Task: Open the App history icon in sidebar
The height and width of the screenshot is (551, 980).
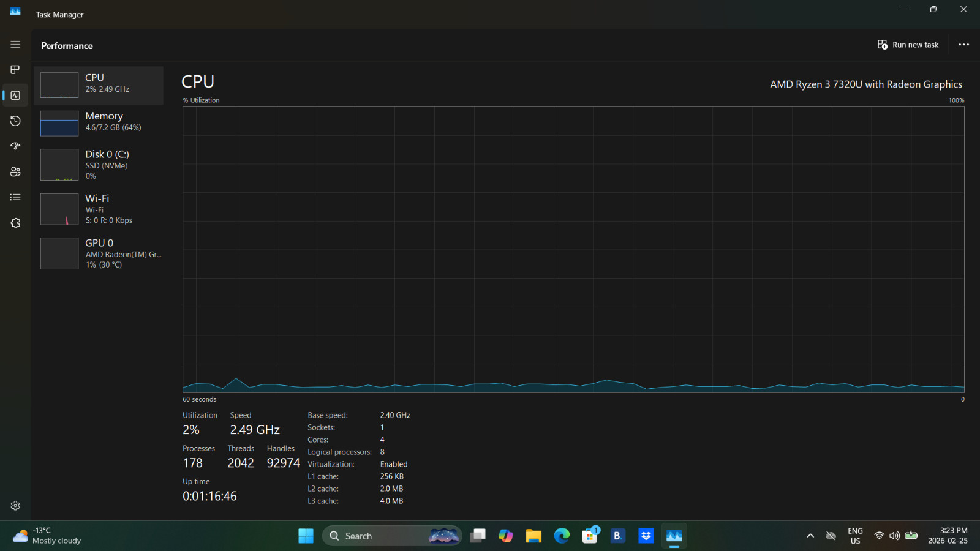Action: pos(15,121)
